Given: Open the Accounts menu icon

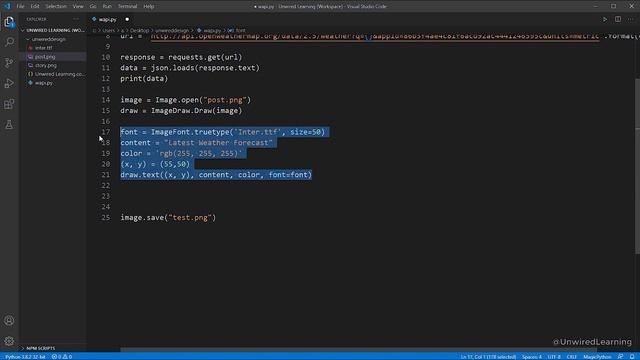Looking at the screenshot, I should [x=9, y=321].
